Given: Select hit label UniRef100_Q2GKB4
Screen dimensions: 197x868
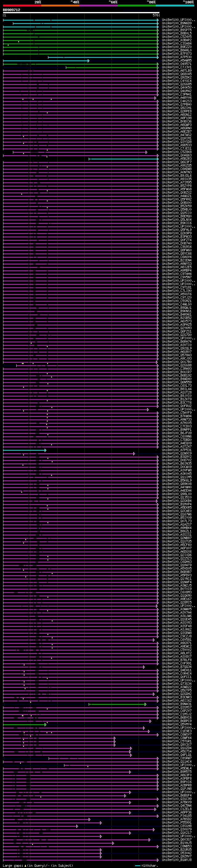Looking at the screenshot, I should (x=177, y=501).
